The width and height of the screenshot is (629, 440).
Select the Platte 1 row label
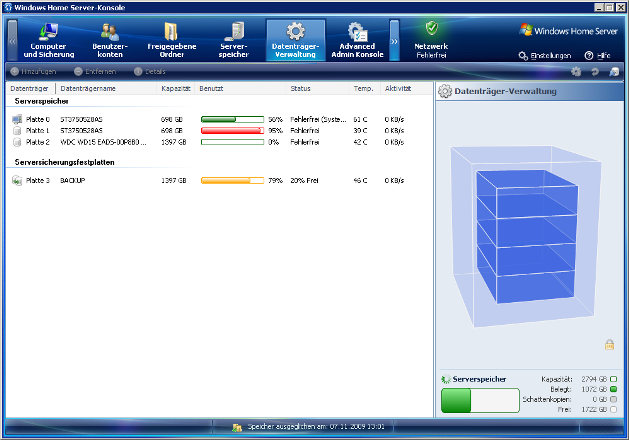(38, 130)
